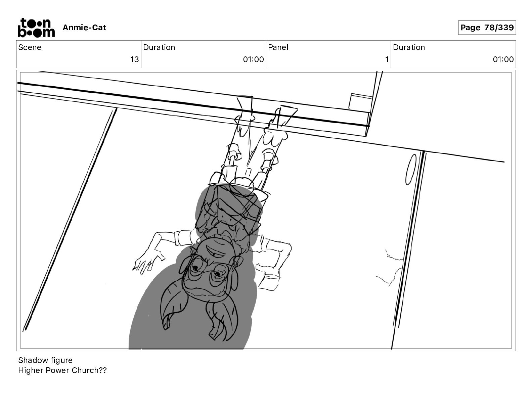Click the Toon Boom logo
This screenshot has height=411, width=532.
pyautogui.click(x=36, y=27)
